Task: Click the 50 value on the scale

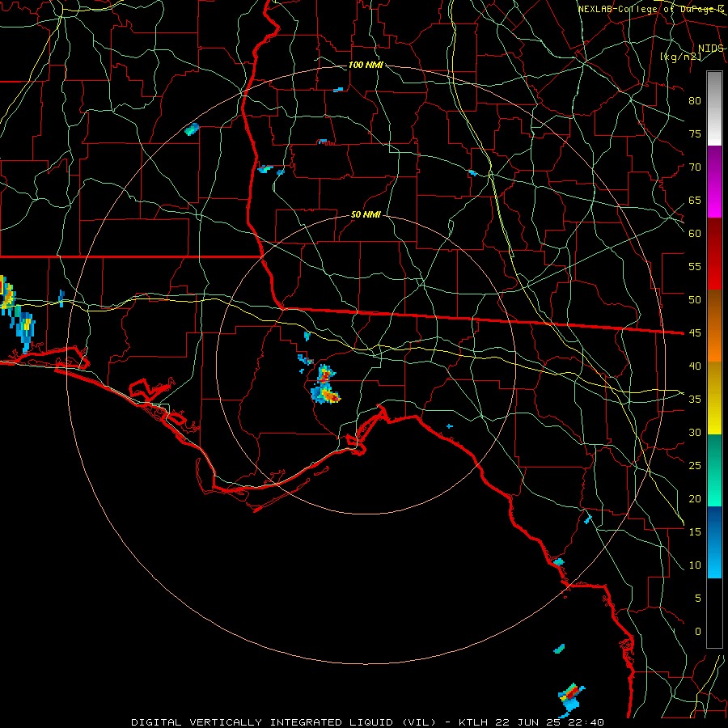Action: 695,300
